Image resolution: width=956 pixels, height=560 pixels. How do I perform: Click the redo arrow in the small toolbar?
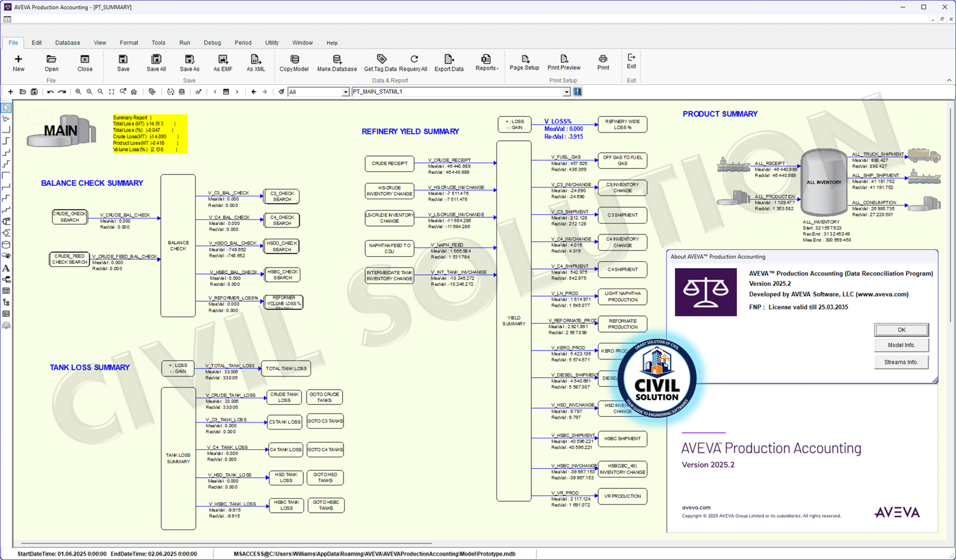pos(62,92)
